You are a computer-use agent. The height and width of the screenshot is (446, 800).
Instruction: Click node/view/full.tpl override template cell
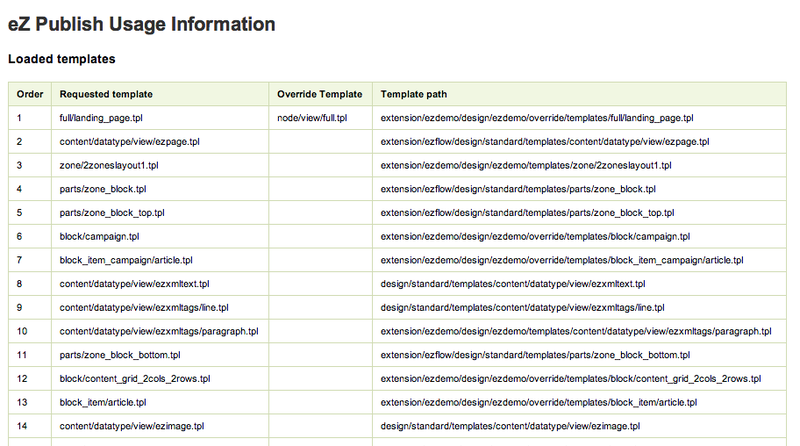(x=312, y=118)
